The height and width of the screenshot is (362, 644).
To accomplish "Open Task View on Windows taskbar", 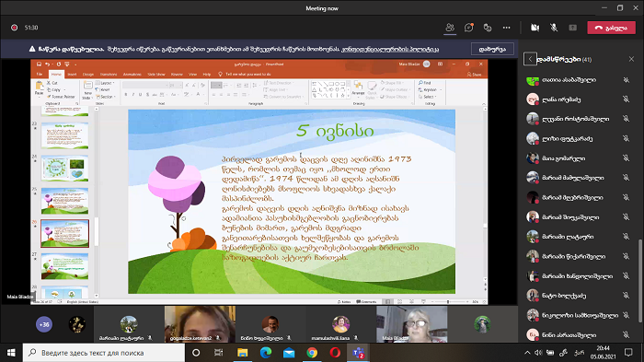I will tap(219, 353).
